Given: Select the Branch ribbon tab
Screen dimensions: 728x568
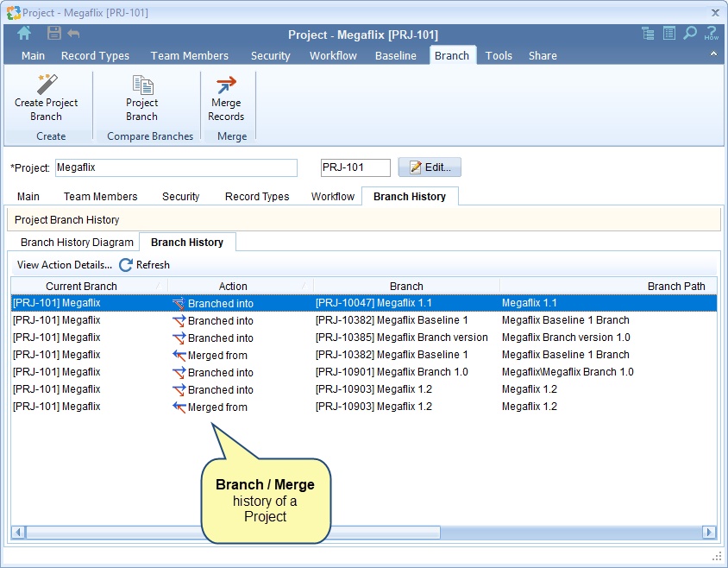Looking at the screenshot, I should [452, 56].
